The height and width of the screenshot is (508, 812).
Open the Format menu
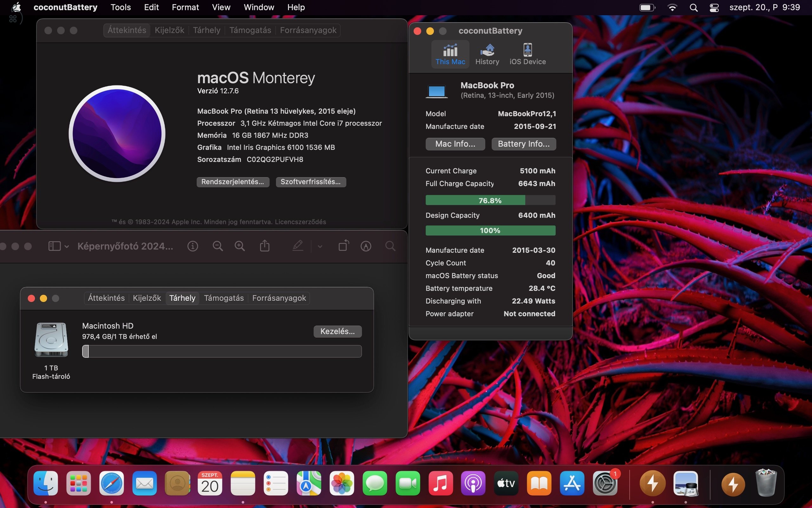185,7
